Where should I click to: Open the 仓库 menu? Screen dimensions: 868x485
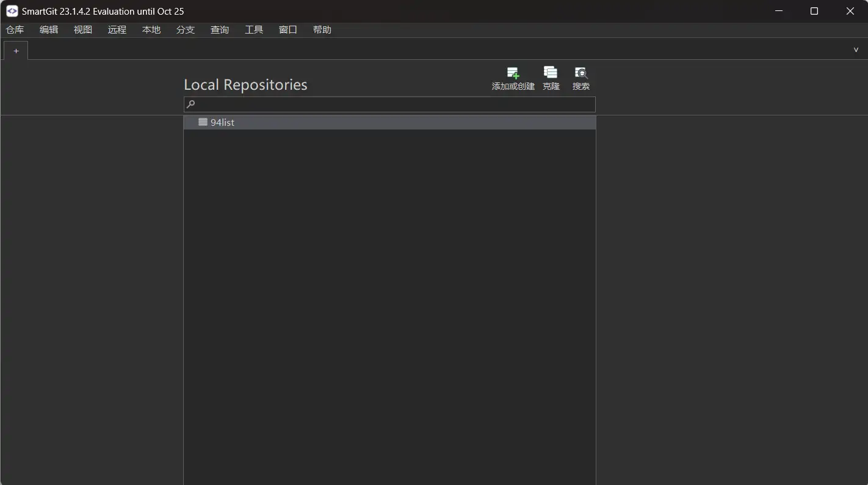point(15,30)
